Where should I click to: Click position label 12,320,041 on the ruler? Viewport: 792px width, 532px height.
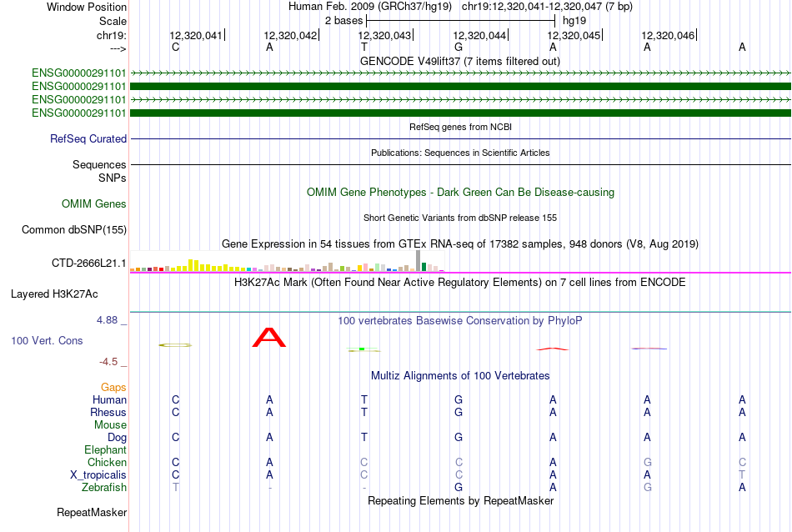pos(195,35)
